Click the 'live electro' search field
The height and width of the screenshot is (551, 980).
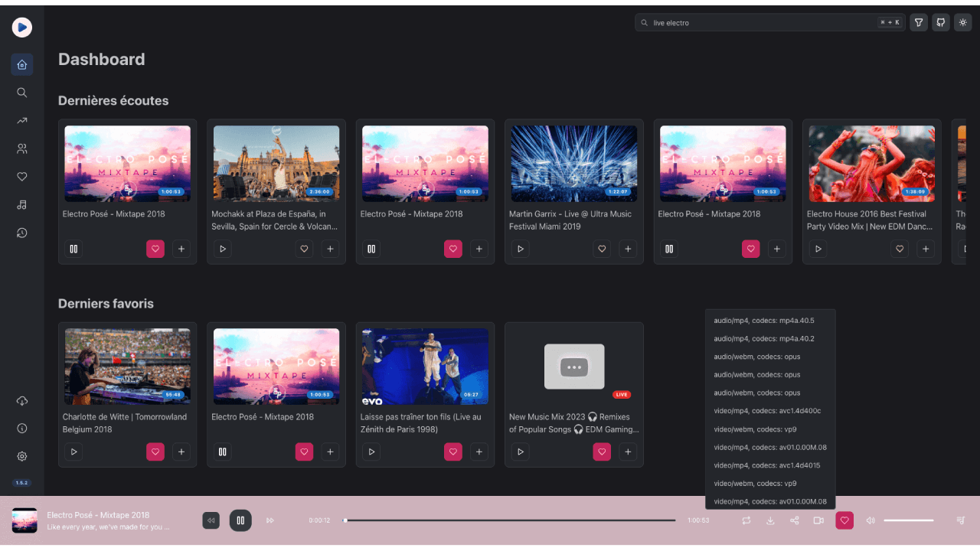(x=758, y=23)
